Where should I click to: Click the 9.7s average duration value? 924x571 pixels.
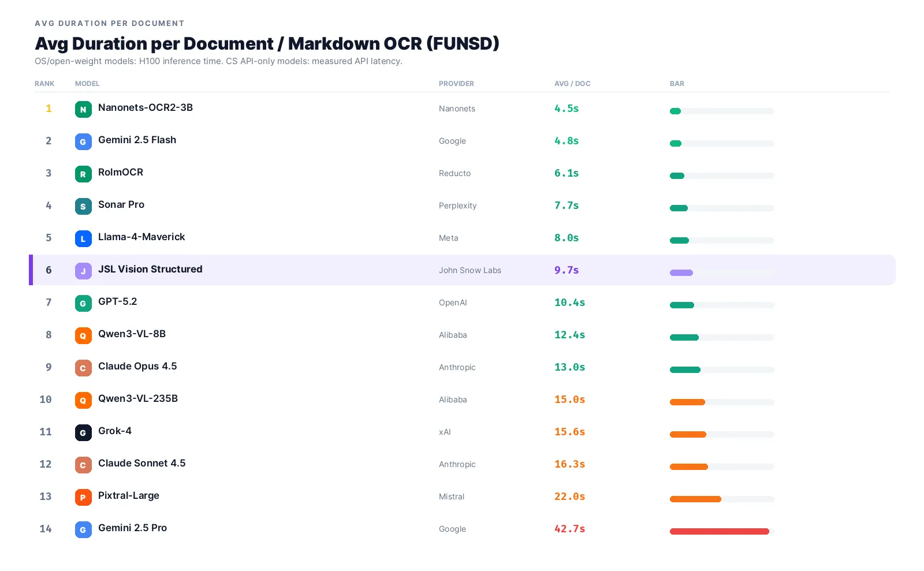pyautogui.click(x=567, y=270)
